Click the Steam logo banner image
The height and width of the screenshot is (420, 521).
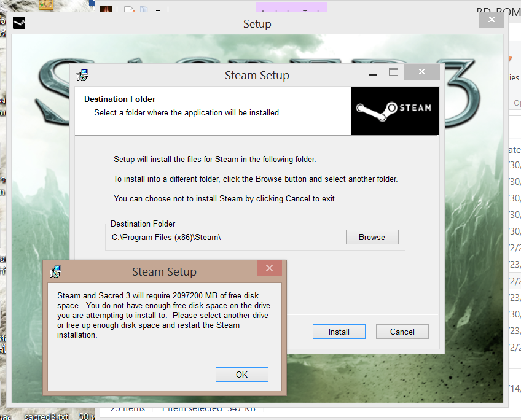pos(394,111)
